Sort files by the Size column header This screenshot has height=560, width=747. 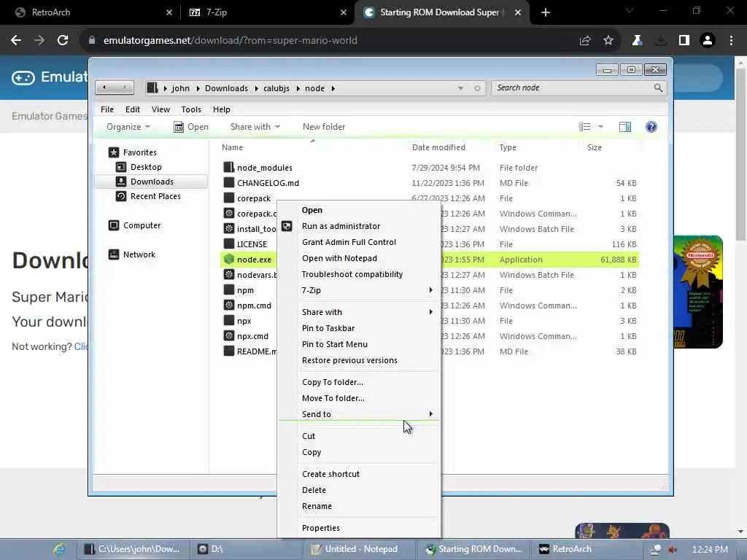coord(594,147)
